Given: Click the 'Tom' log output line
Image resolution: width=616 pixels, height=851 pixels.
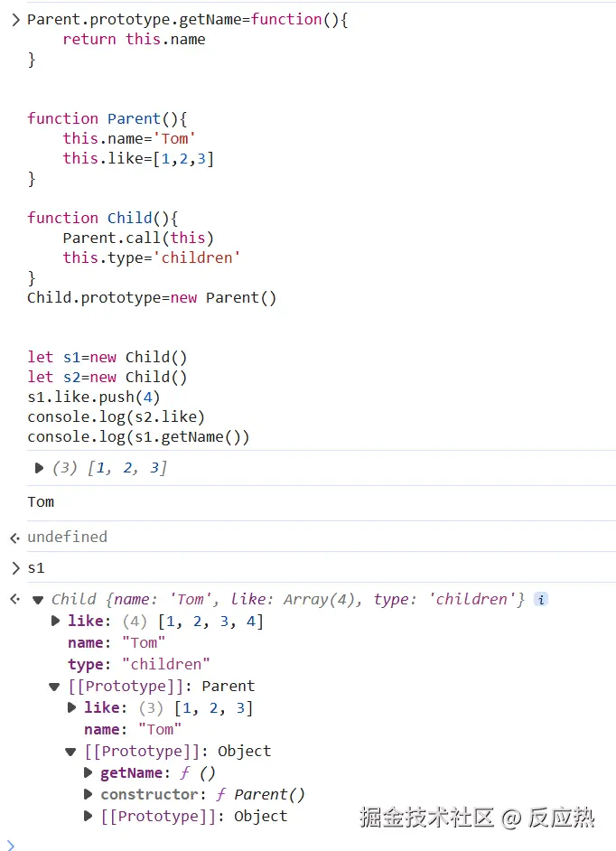Looking at the screenshot, I should [41, 502].
